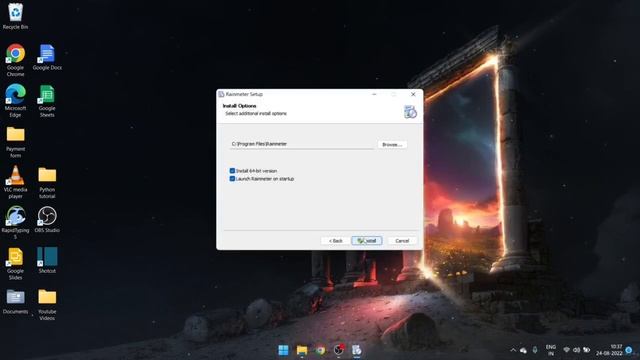Open Chrome from the taskbar

click(320, 350)
